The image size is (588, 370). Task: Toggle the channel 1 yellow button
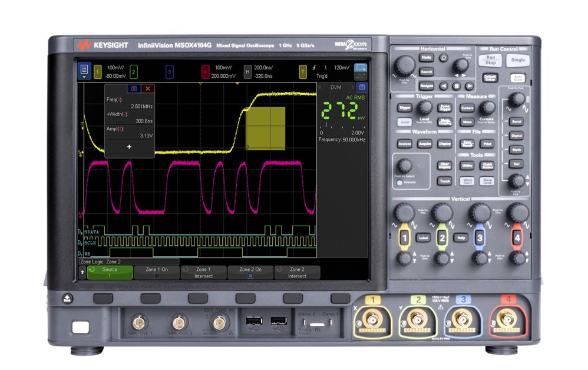[x=404, y=238]
